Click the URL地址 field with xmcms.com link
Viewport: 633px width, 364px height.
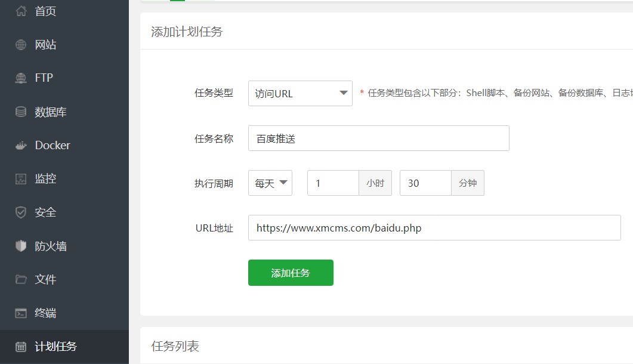(x=434, y=227)
